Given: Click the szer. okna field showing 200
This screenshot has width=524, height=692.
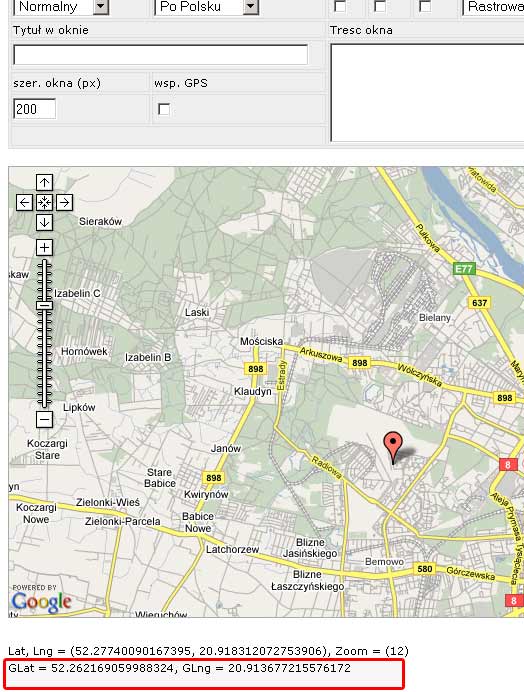Looking at the screenshot, I should [35, 109].
